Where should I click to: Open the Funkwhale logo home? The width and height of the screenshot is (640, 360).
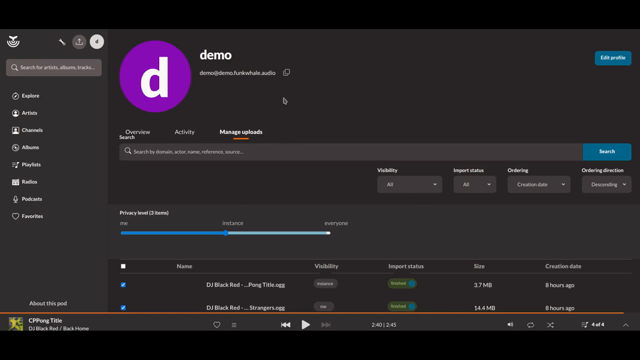[13, 42]
